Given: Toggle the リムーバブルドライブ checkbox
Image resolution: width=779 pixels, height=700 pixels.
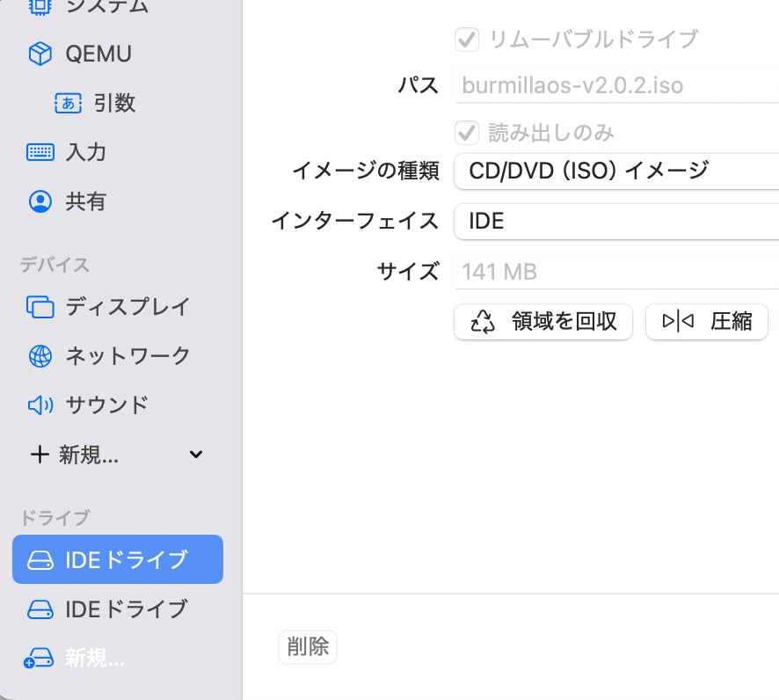Looking at the screenshot, I should [466, 39].
